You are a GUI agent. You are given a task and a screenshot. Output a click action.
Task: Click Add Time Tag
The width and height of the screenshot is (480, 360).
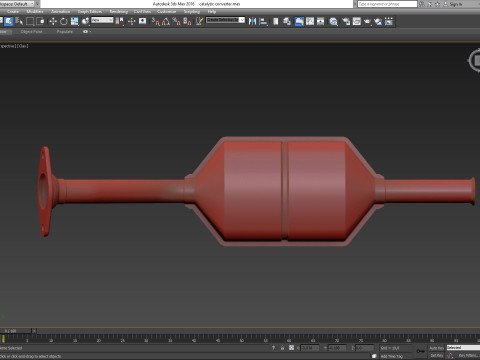pos(392,356)
